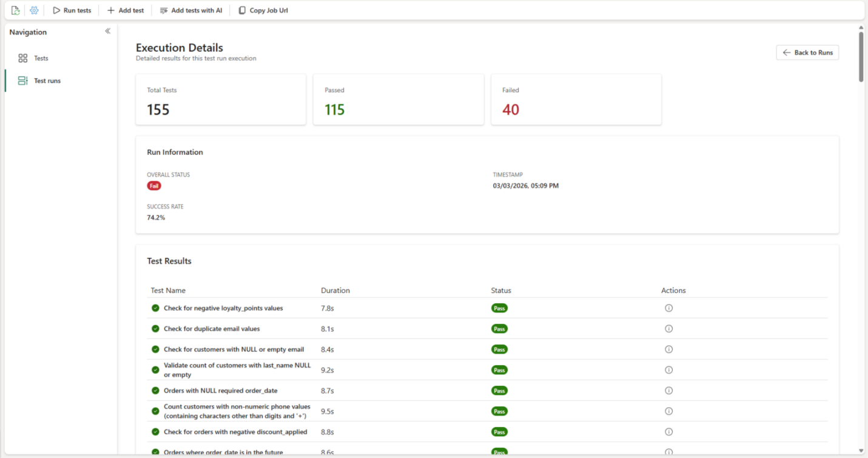This screenshot has width=868, height=458.
Task: Switch to Tests in navigation menu
Action: pos(41,58)
